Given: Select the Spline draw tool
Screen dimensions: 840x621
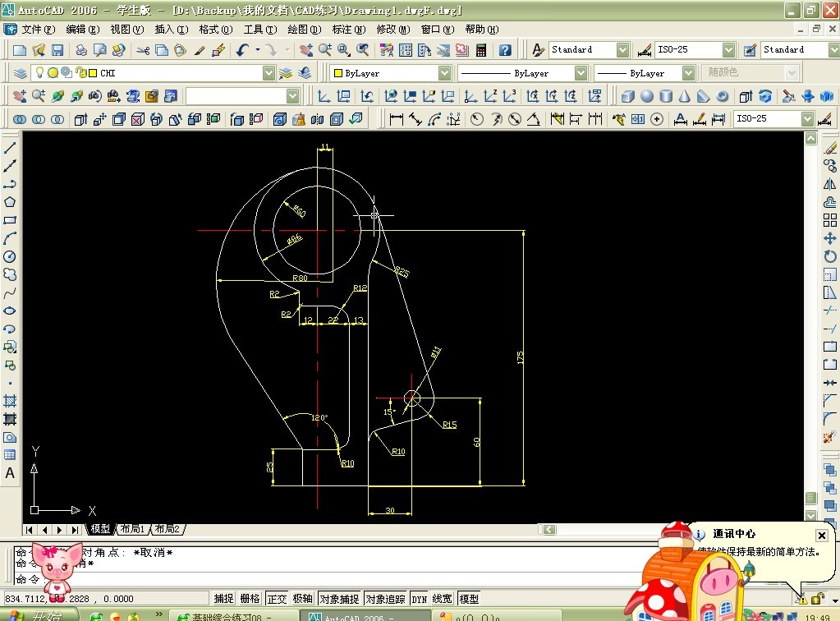Looking at the screenshot, I should click(10, 293).
